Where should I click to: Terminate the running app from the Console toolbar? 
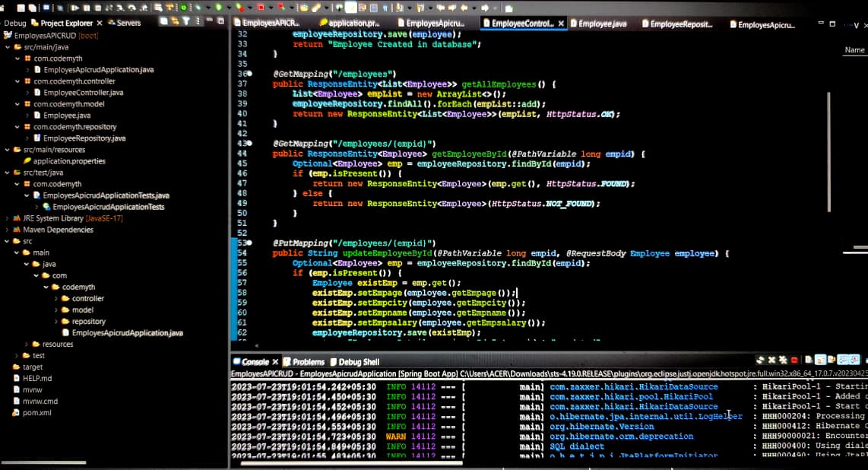click(x=794, y=360)
